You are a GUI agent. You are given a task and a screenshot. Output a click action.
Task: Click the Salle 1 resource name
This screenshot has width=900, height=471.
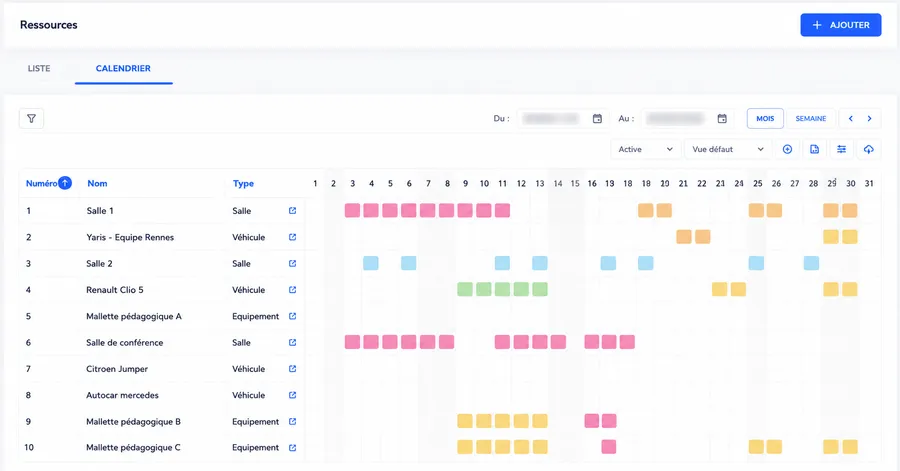tap(100, 211)
